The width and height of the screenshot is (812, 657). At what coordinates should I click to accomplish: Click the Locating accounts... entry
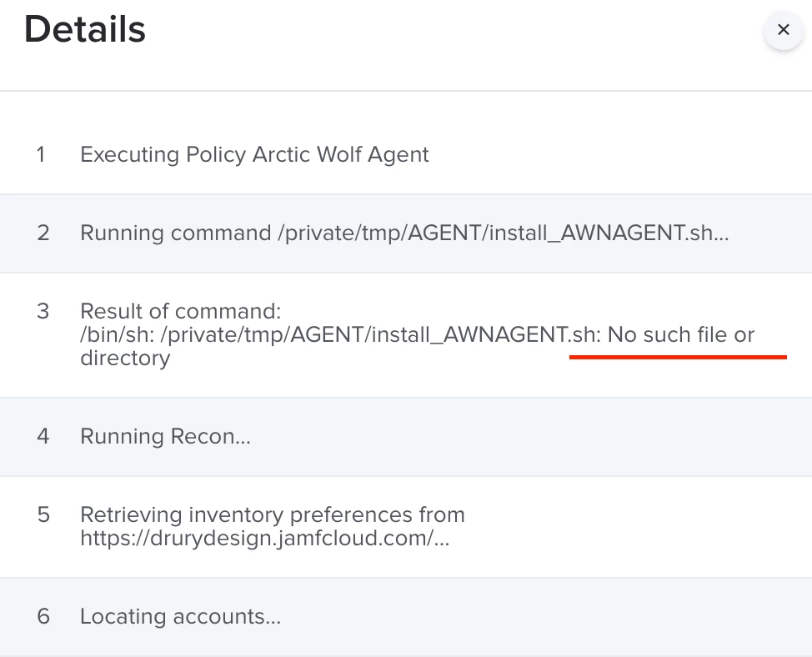pyautogui.click(x=180, y=616)
